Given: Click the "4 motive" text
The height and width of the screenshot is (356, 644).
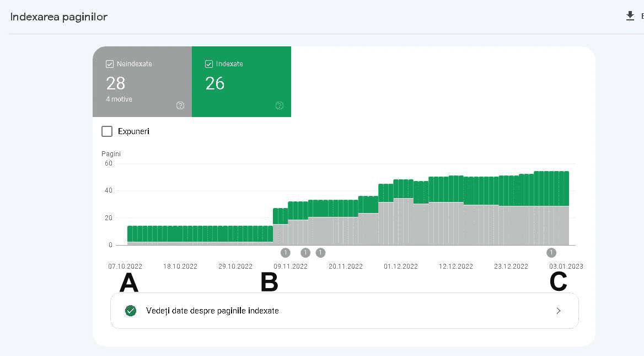Looking at the screenshot, I should (119, 99).
